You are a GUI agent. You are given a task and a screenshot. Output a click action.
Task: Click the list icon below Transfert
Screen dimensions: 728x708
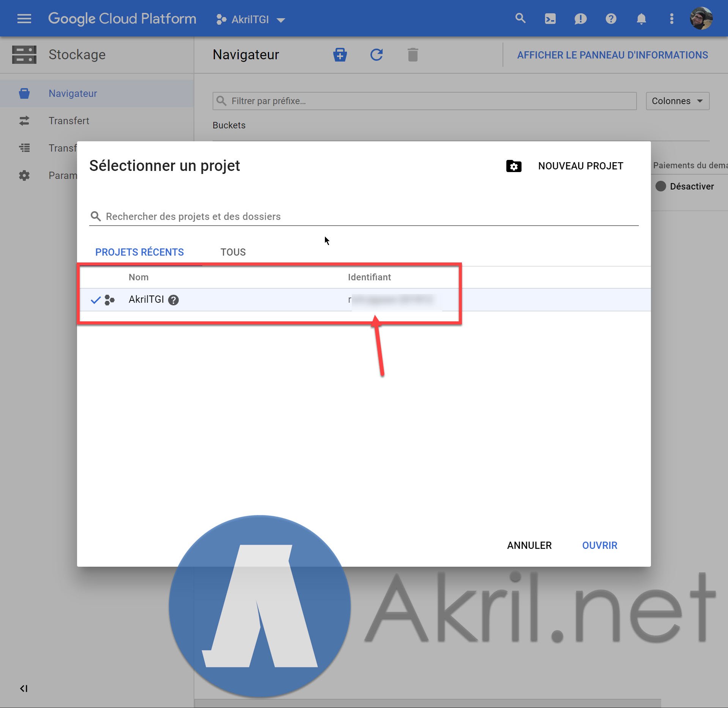coord(24,148)
